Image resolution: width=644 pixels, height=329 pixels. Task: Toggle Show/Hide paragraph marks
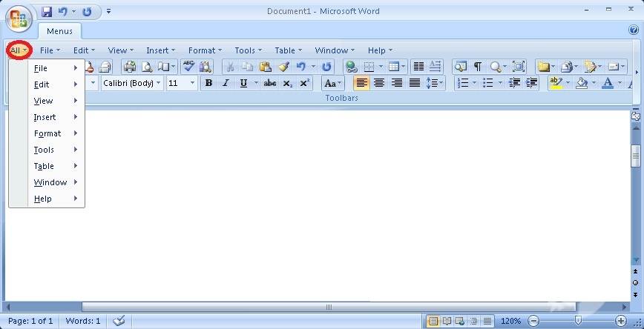[x=477, y=67]
